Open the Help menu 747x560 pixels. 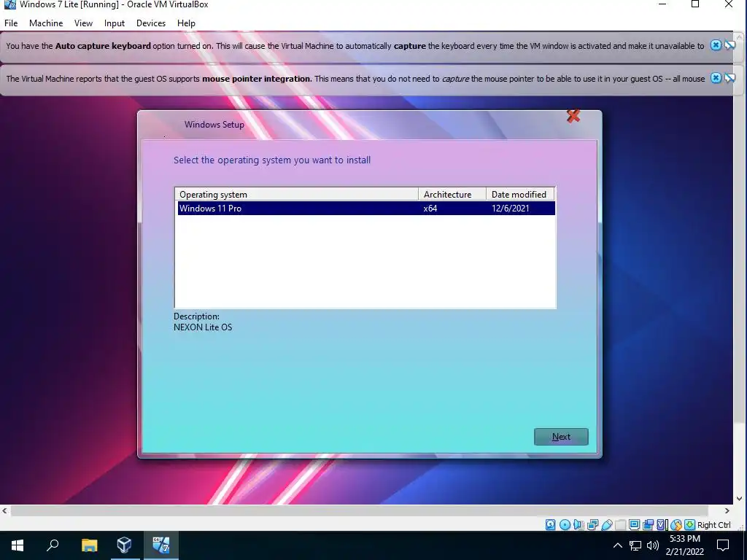point(186,23)
